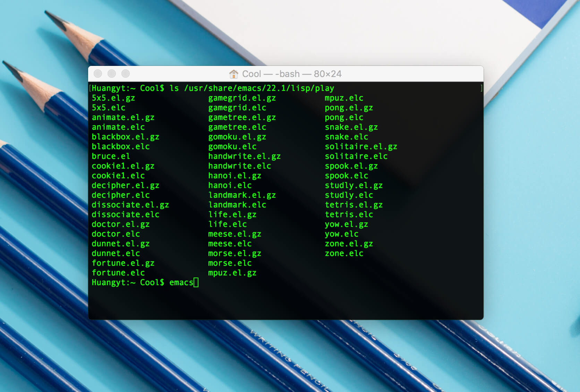Image resolution: width=580 pixels, height=392 pixels.
Task: Click the file name 'gomoku.el.gz'
Action: click(x=237, y=137)
